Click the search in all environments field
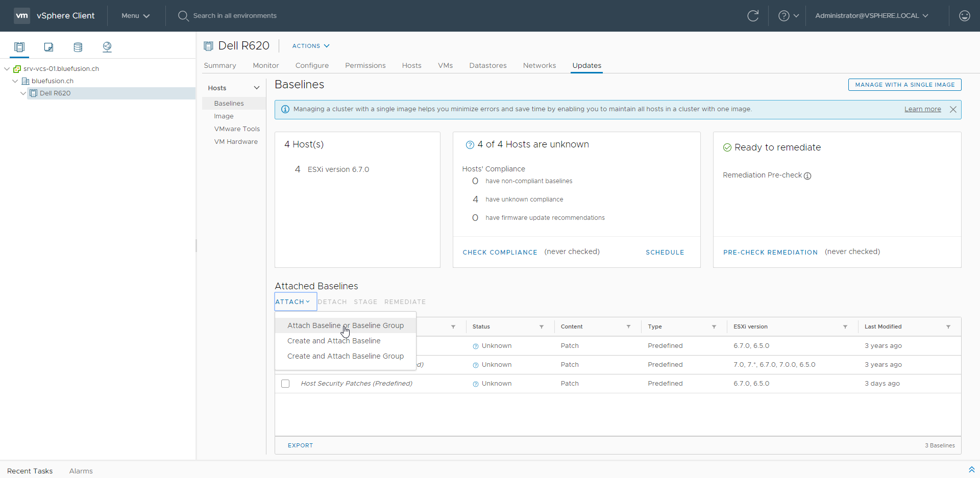Viewport: 980px width, 478px height. point(235,16)
